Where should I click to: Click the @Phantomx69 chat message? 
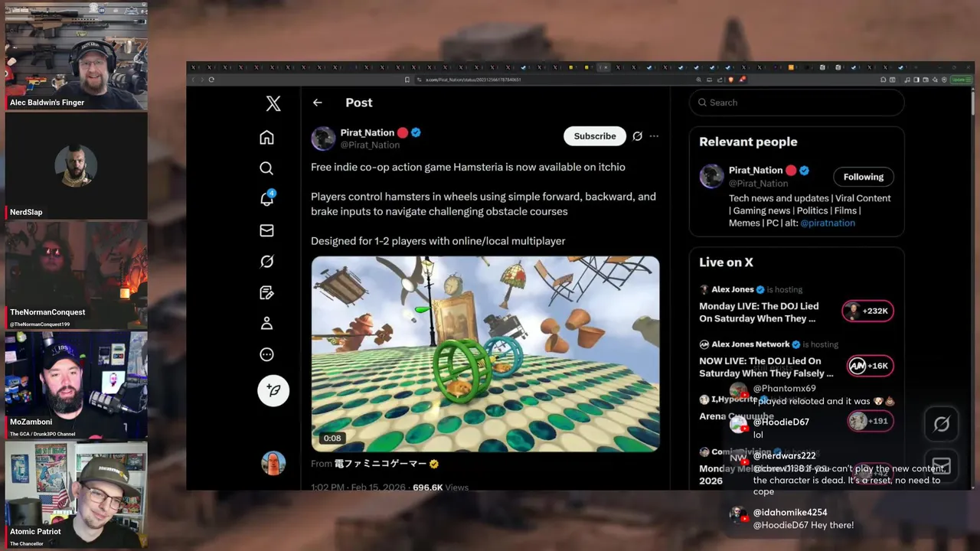(x=812, y=395)
